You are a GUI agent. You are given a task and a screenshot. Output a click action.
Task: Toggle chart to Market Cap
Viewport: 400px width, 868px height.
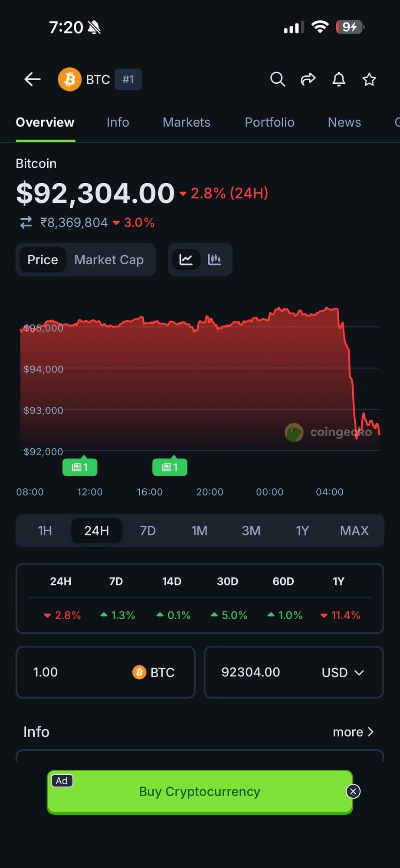point(109,260)
